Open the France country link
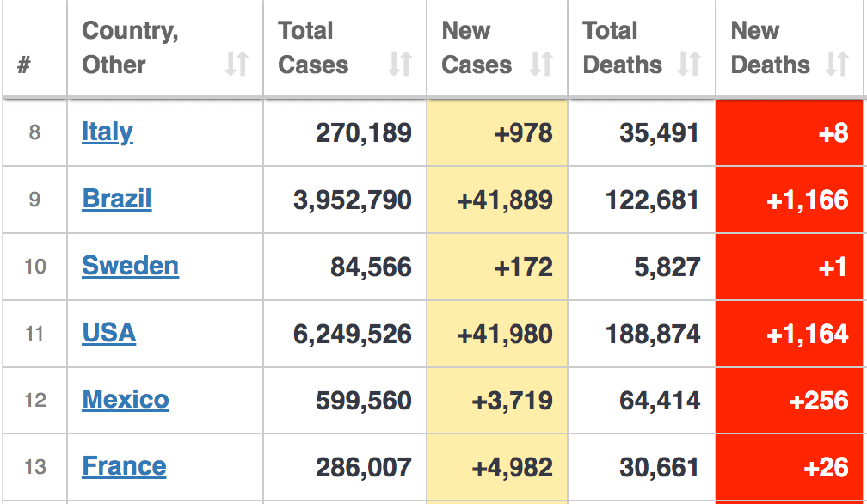Viewport: 867px width, 504px height. pyautogui.click(x=124, y=466)
